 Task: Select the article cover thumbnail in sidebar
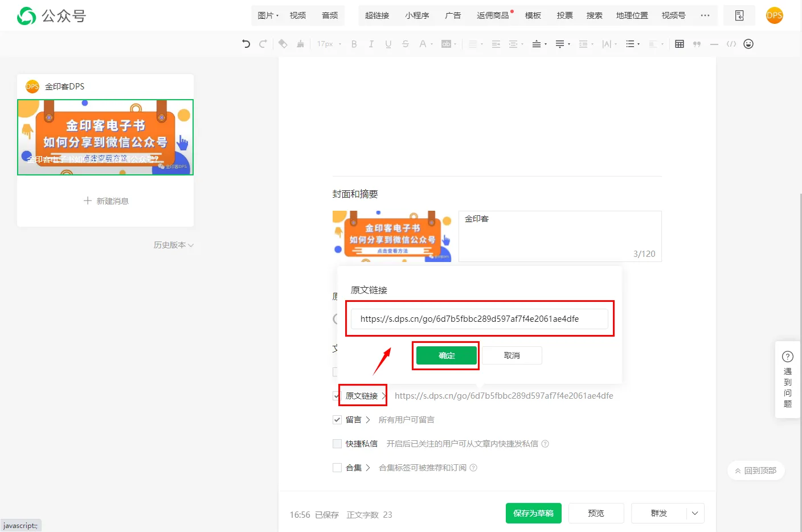click(105, 137)
